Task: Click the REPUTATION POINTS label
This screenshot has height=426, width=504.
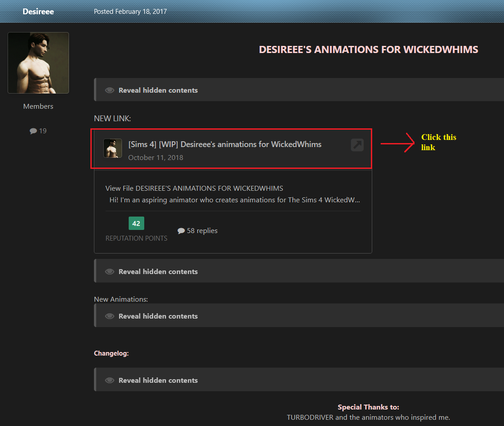Action: click(136, 238)
